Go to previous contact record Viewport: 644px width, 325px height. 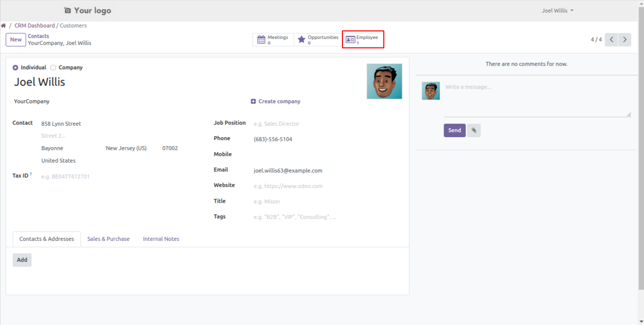pyautogui.click(x=612, y=39)
